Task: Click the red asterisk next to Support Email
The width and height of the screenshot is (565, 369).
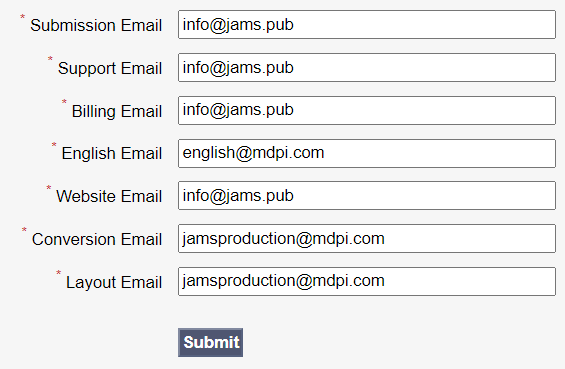Action: [50, 59]
